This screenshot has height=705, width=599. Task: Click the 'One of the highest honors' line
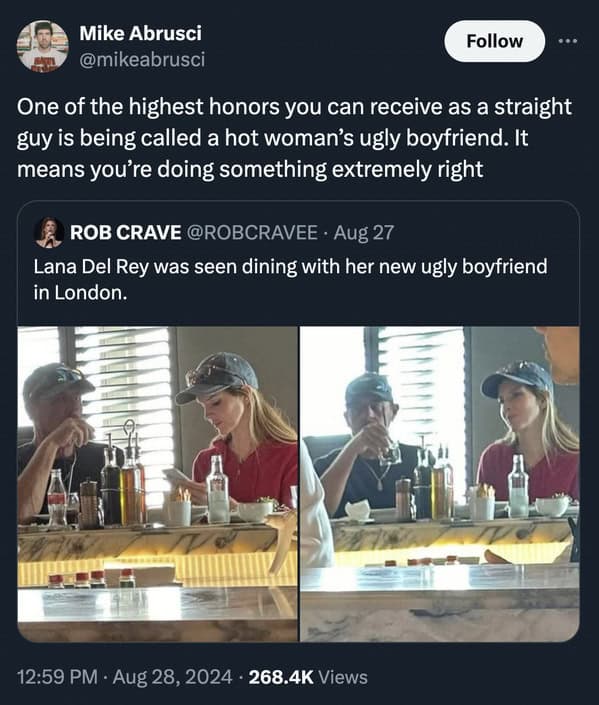[x=295, y=107]
